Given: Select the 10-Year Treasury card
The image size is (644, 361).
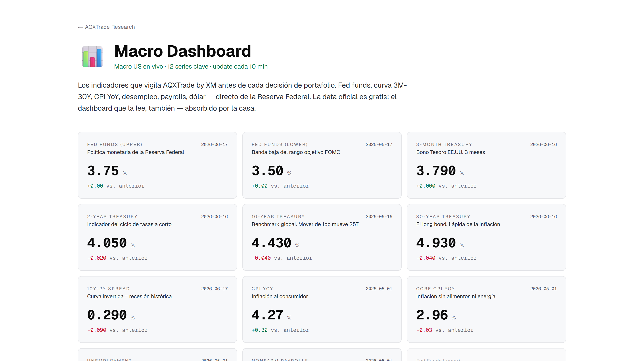Looking at the screenshot, I should 322,237.
